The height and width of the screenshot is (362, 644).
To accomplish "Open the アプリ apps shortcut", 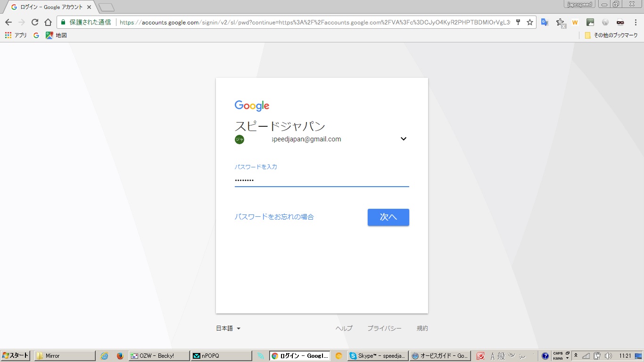I will click(x=16, y=35).
